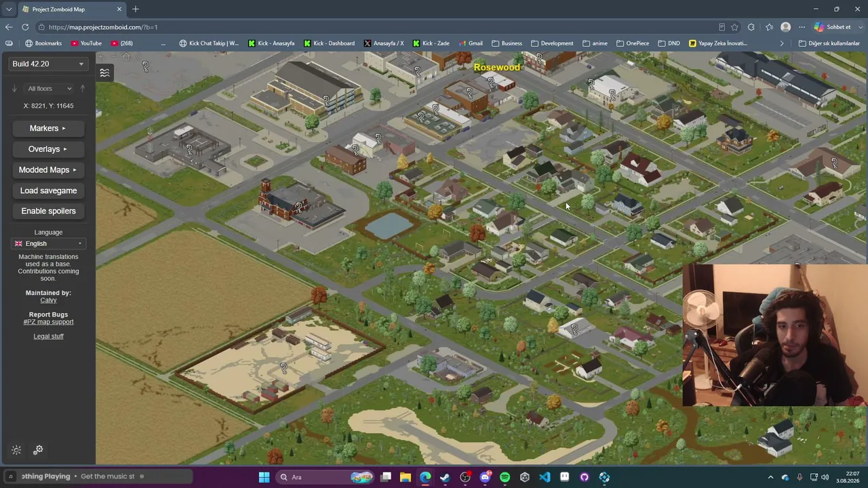Open map settings gears icon
Screen dimensions: 868x488
(x=38, y=449)
